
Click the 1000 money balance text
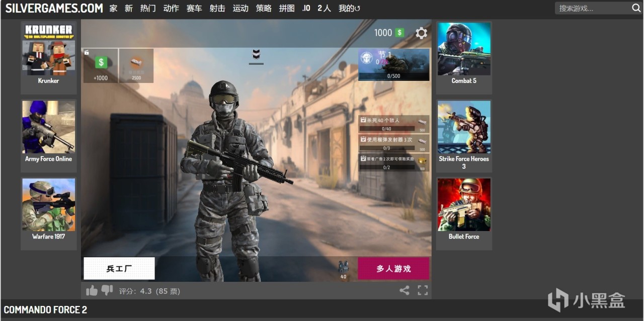[383, 33]
